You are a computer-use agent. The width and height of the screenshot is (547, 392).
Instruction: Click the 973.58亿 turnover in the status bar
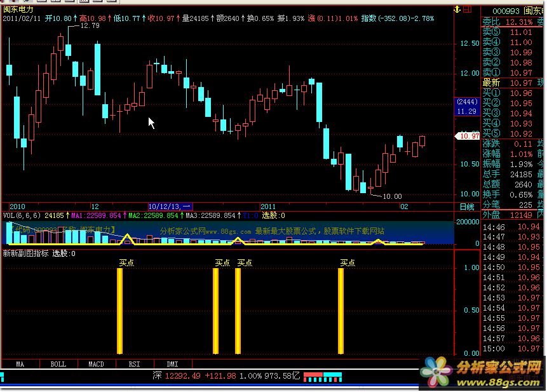[x=282, y=375]
